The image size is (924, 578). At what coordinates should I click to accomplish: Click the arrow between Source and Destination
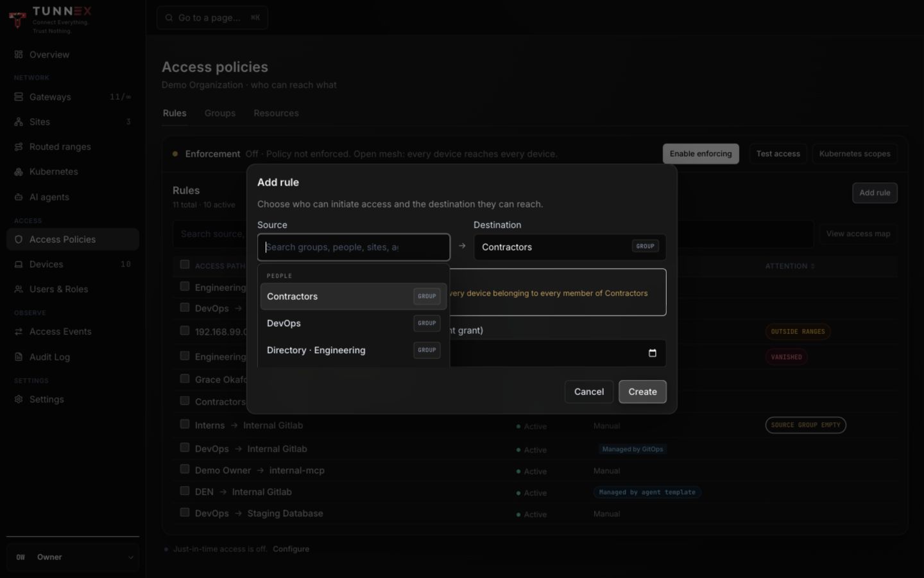(462, 246)
